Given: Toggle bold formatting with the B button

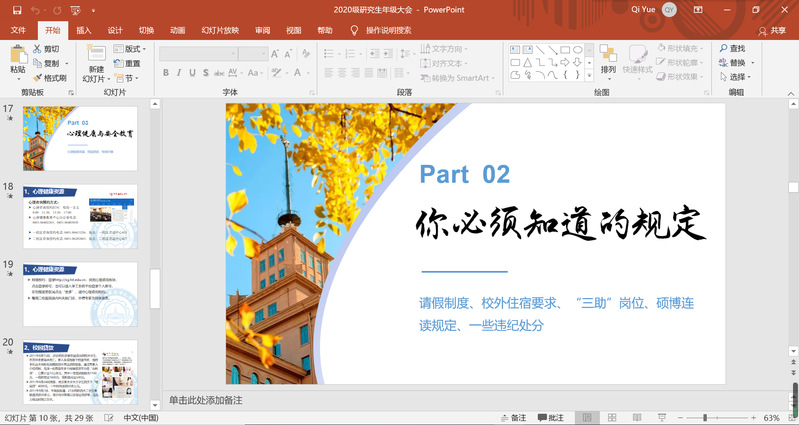Looking at the screenshot, I should coord(166,73).
